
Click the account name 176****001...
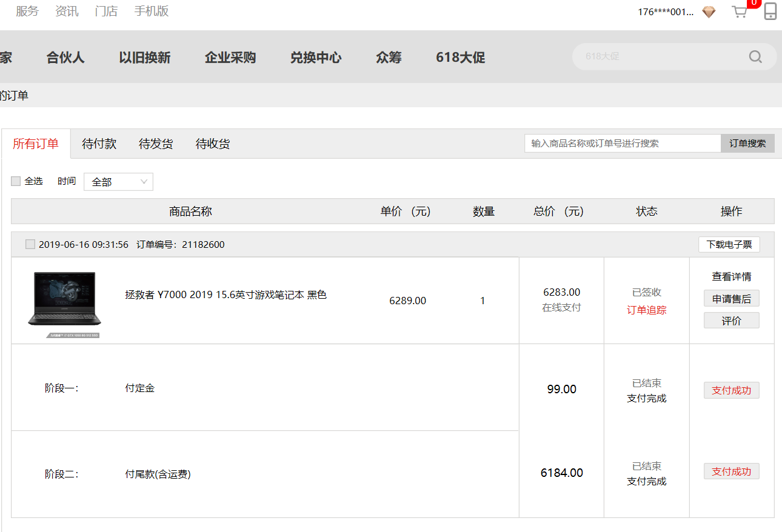tap(666, 12)
